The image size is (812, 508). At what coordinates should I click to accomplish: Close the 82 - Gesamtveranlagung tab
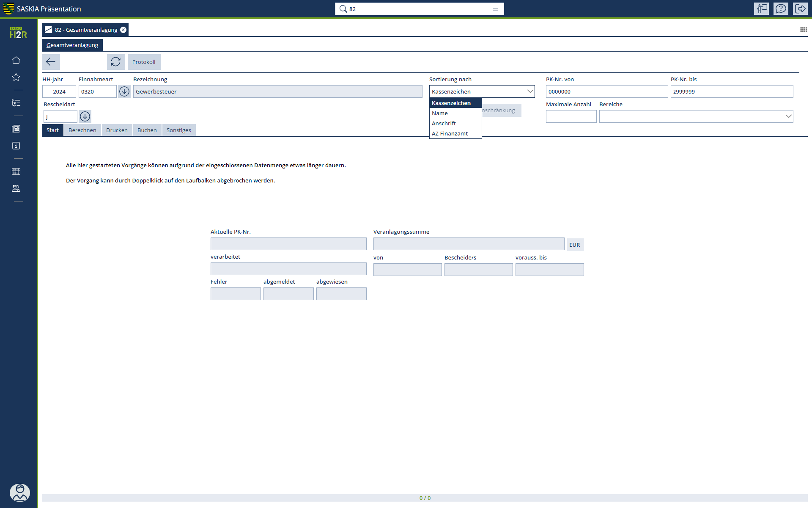(123, 30)
